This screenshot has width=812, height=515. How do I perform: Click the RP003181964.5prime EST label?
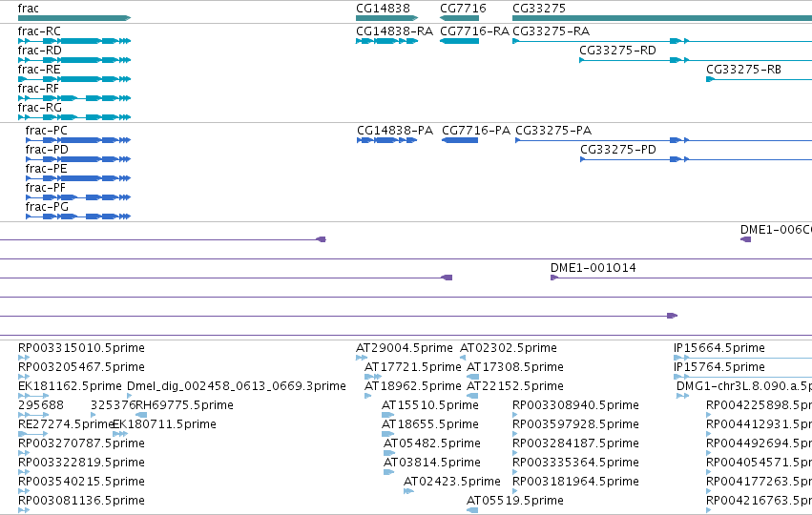(575, 482)
